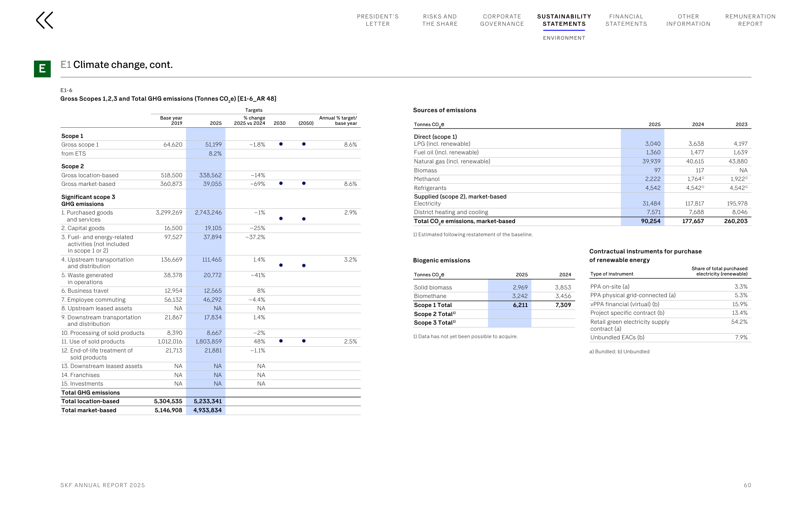Open the President's Letter section
Screen dimensions: 812x508
(x=378, y=20)
